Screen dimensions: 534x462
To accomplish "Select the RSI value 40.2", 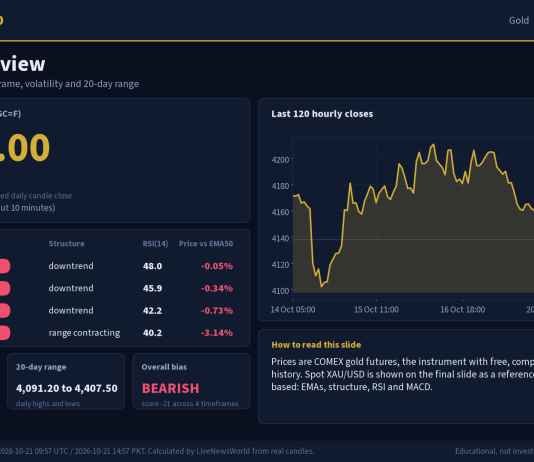I will coord(152,333).
